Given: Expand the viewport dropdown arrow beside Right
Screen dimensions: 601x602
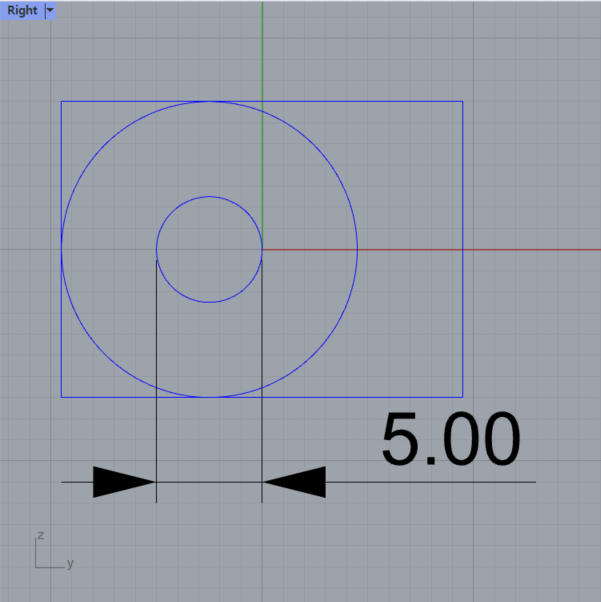Looking at the screenshot, I should [50, 11].
